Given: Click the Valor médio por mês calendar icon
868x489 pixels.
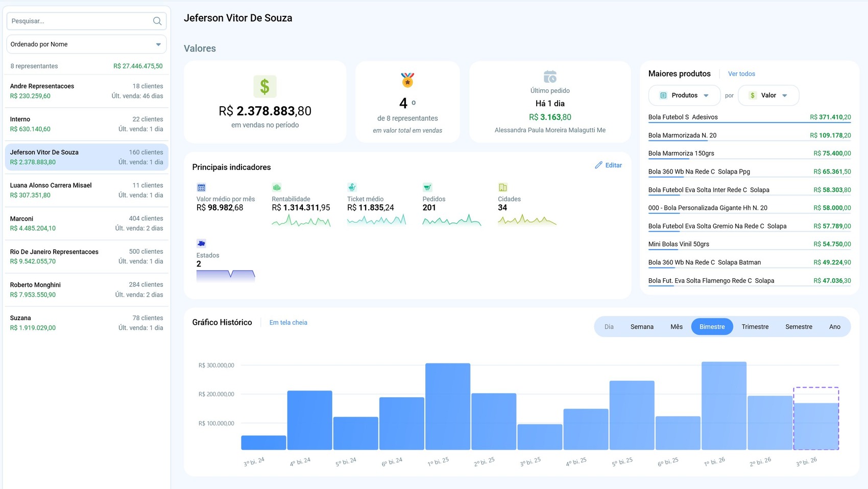Looking at the screenshot, I should click(201, 187).
